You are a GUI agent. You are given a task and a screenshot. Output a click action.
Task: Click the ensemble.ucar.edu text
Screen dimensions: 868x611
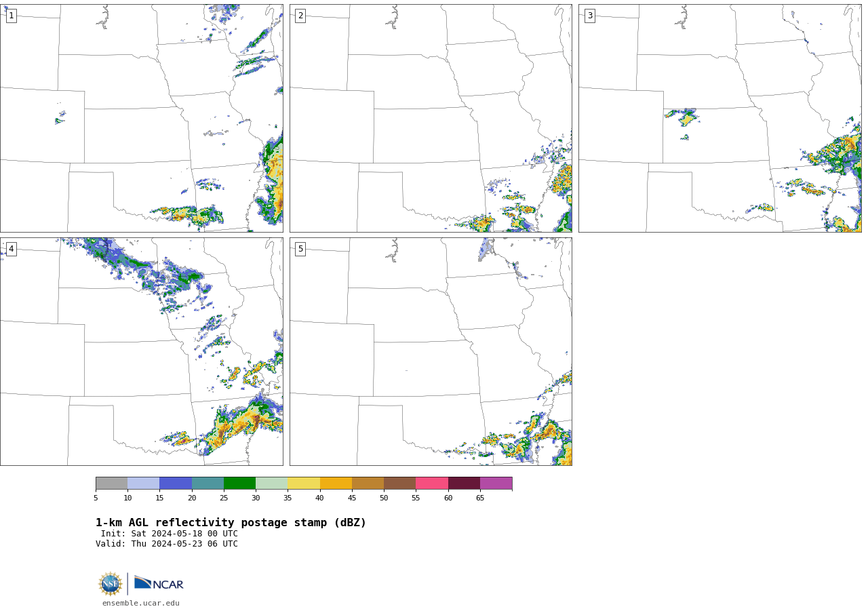click(141, 603)
